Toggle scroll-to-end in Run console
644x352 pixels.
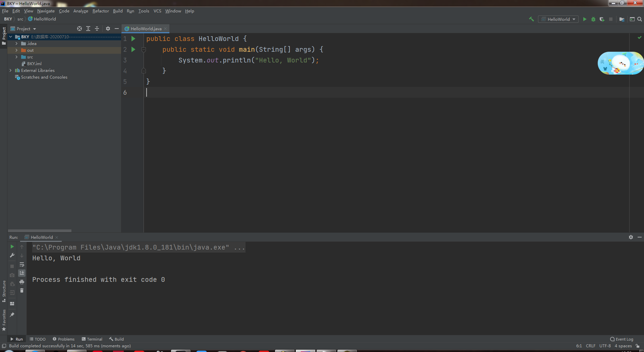22,273
